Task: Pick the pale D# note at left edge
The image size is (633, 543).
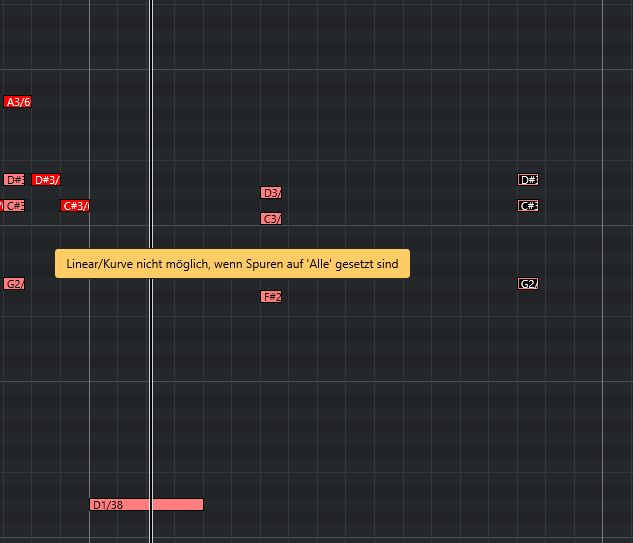Action: pyautogui.click(x=14, y=180)
